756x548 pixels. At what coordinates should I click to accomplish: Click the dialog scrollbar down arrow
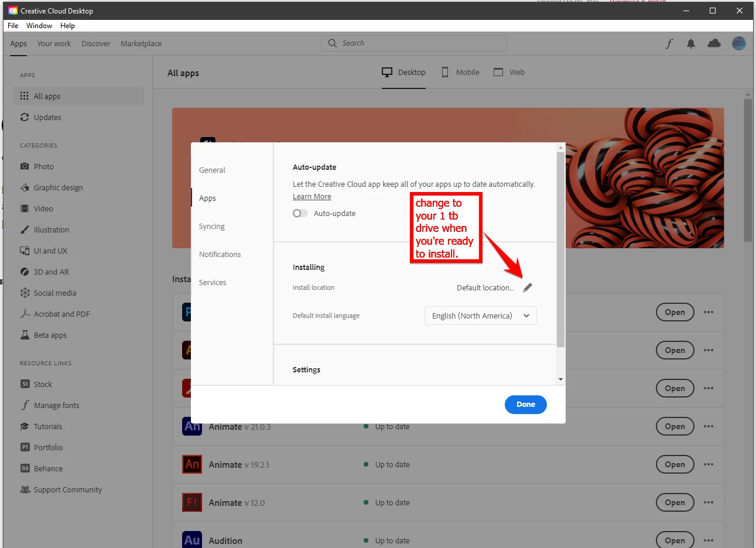click(x=560, y=379)
